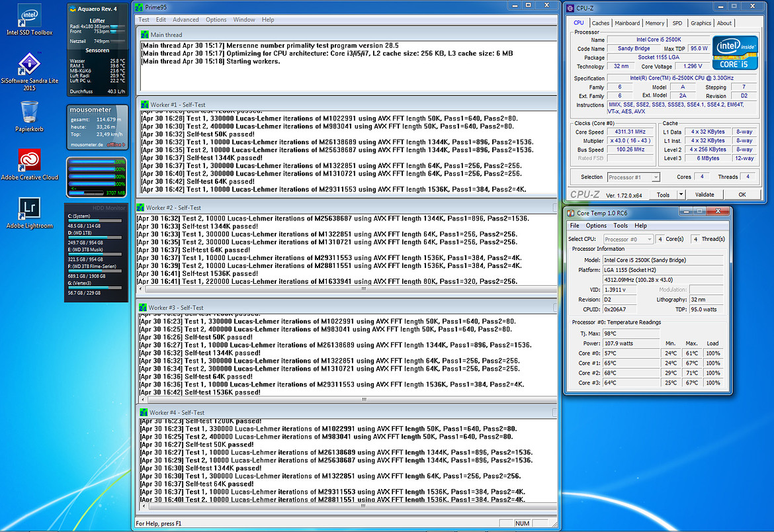The width and height of the screenshot is (774, 532).
Task: Click the Validate button in CPU-Z
Action: click(x=705, y=195)
